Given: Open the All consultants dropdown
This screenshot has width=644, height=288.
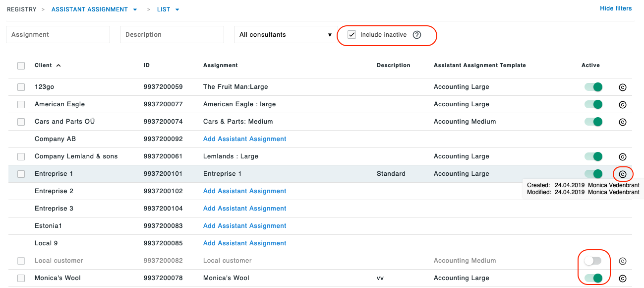Looking at the screenshot, I should (285, 35).
